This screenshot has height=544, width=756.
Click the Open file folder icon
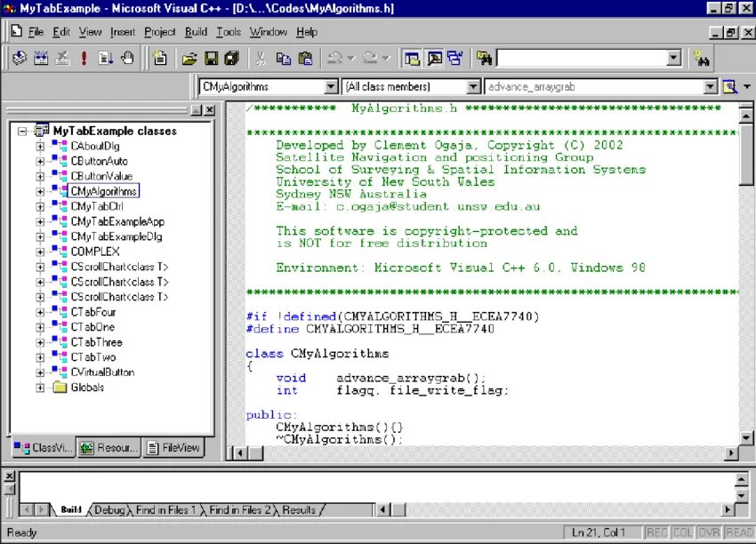pyautogui.click(x=189, y=59)
